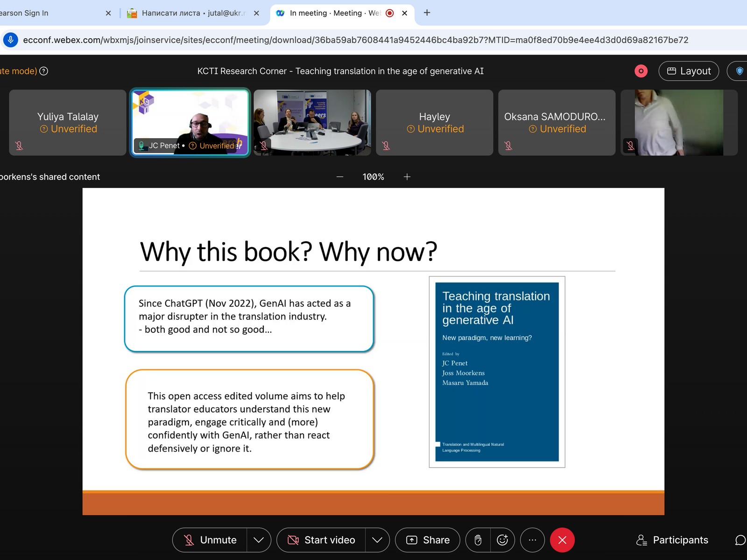Open the Layout options menu
Viewport: 747px width, 560px height.
coord(689,71)
